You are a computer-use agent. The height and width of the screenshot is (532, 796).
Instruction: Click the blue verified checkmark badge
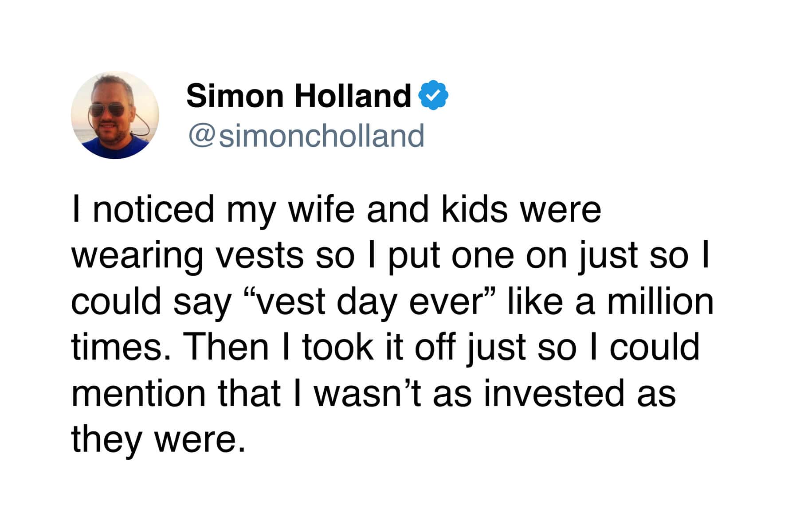434,95
